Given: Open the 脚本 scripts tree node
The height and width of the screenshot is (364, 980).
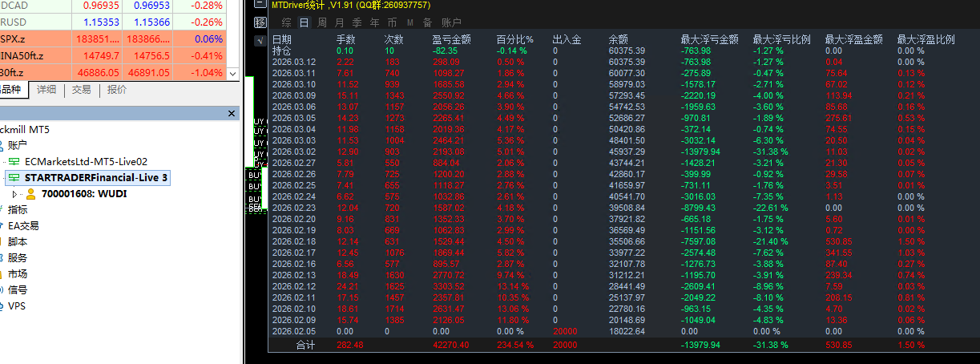Looking at the screenshot, I should (18, 241).
